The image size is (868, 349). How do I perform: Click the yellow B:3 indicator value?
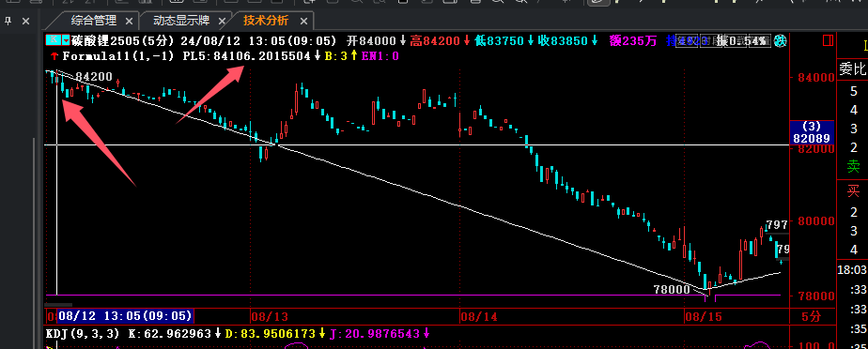(x=337, y=56)
